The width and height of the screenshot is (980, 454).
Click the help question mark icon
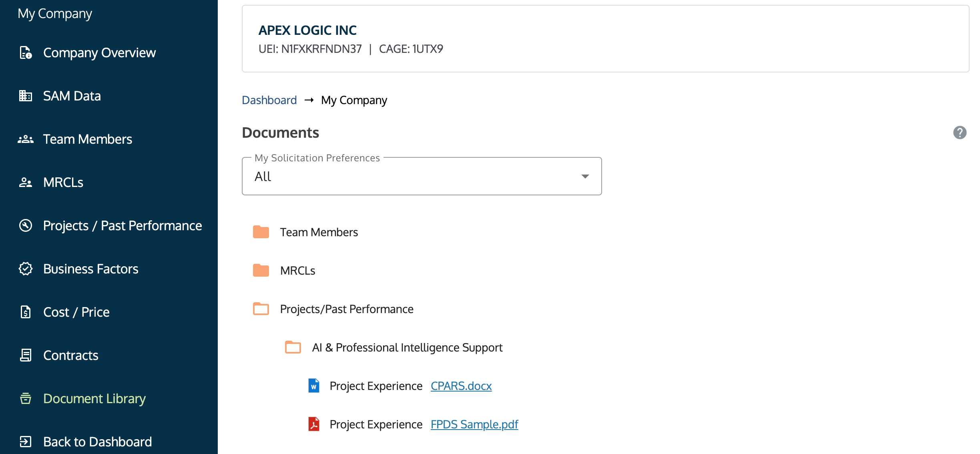click(x=960, y=133)
